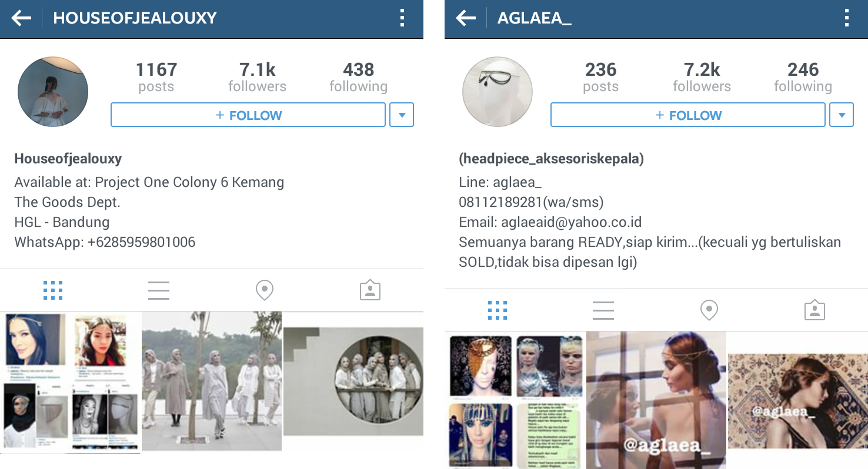Show photos tagged of Houseofjealouxy
The image size is (868, 469).
click(x=370, y=290)
